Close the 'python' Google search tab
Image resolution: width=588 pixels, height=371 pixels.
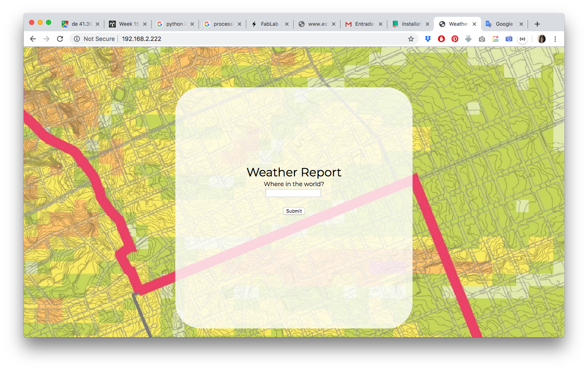tap(192, 24)
